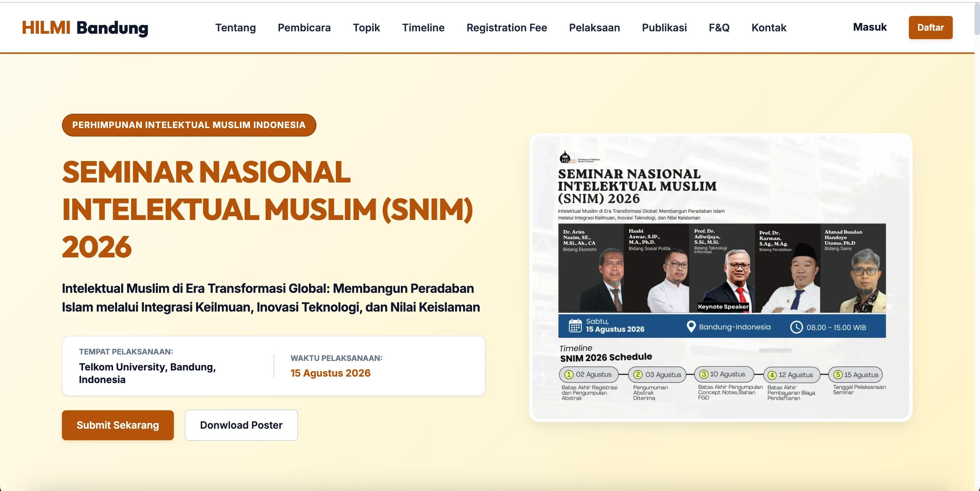Viewport: 980px width, 491px height.
Task: Click the clock icon on the poster
Action: point(796,327)
